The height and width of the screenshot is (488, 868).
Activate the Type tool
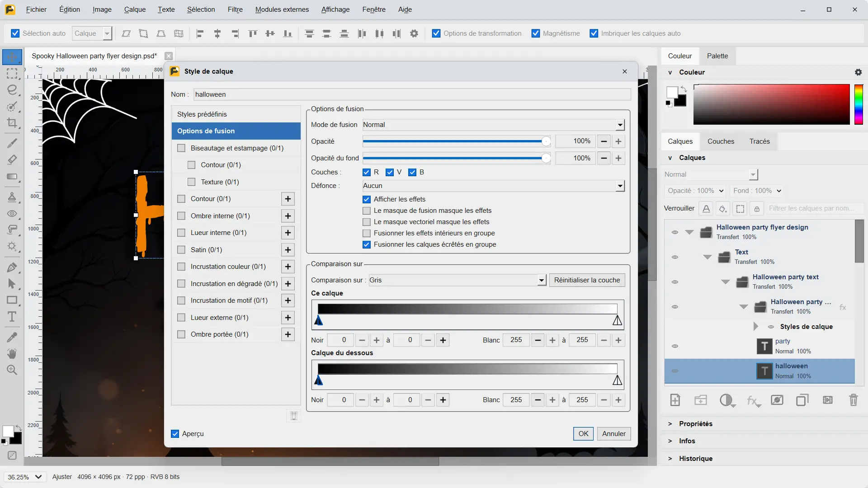point(12,317)
